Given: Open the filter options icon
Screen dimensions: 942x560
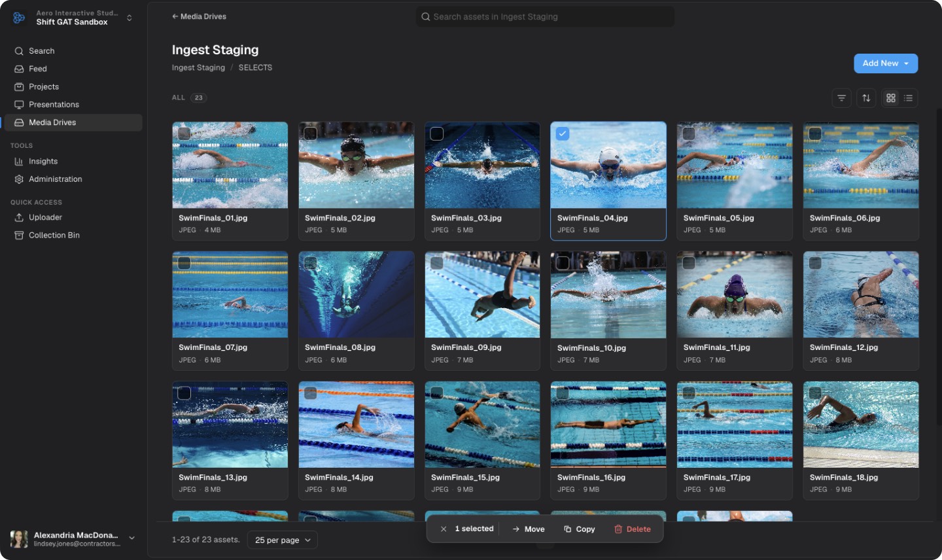Looking at the screenshot, I should click(x=842, y=98).
